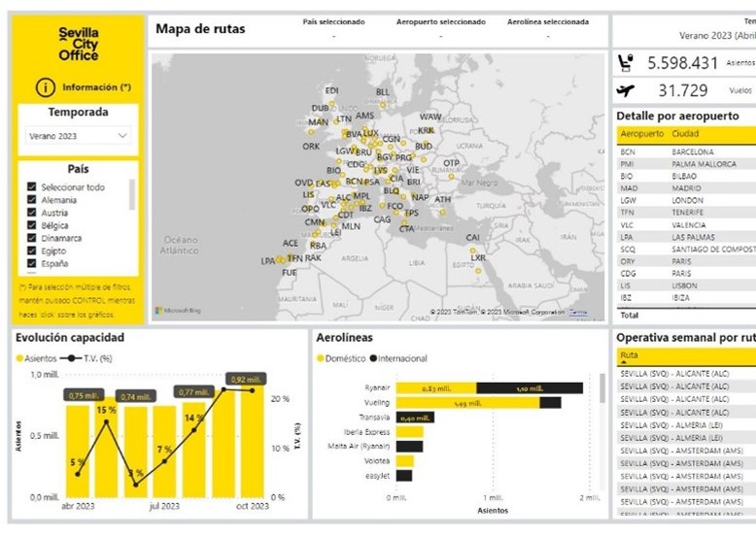756x538 pixels.
Task: Select the Transavia black bar
Action: [415, 418]
